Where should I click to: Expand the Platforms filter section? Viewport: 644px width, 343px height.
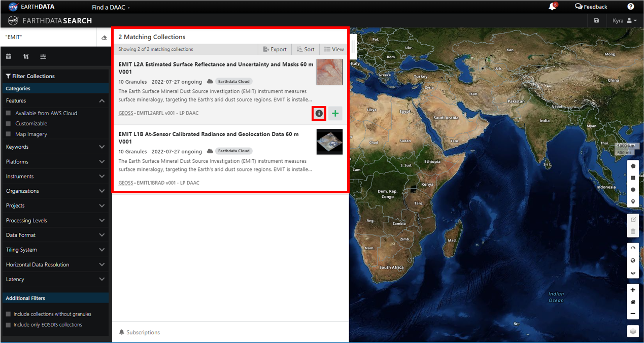(x=55, y=161)
